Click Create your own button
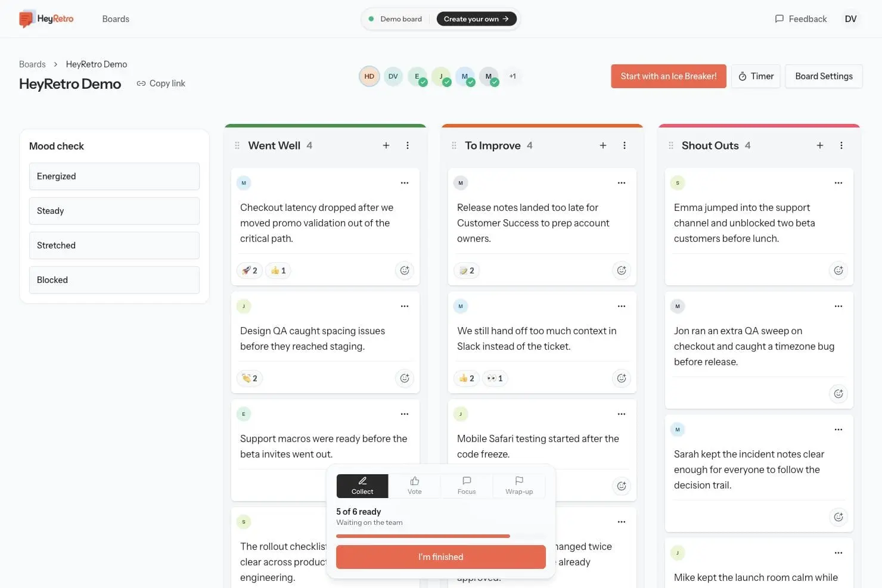 click(x=477, y=19)
